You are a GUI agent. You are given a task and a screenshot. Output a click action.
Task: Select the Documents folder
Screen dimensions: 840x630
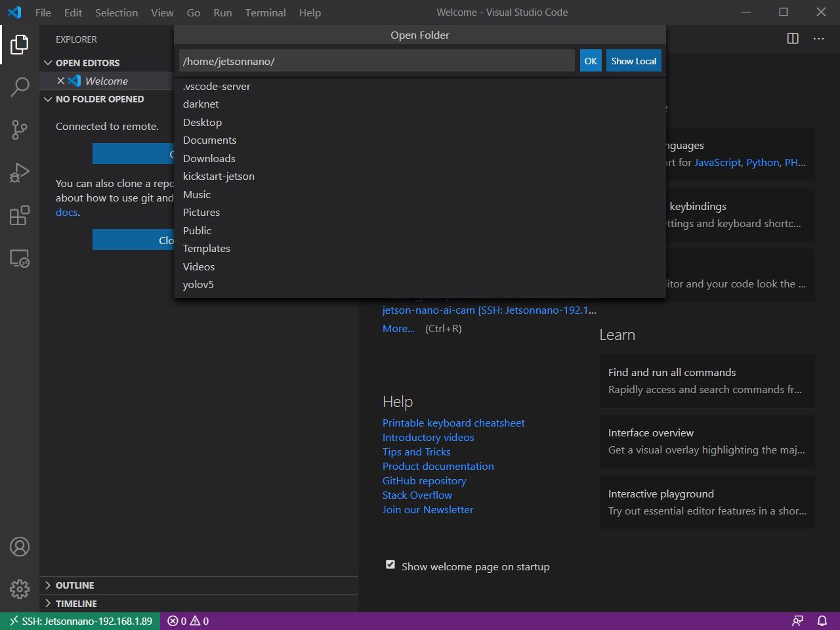tap(420, 140)
